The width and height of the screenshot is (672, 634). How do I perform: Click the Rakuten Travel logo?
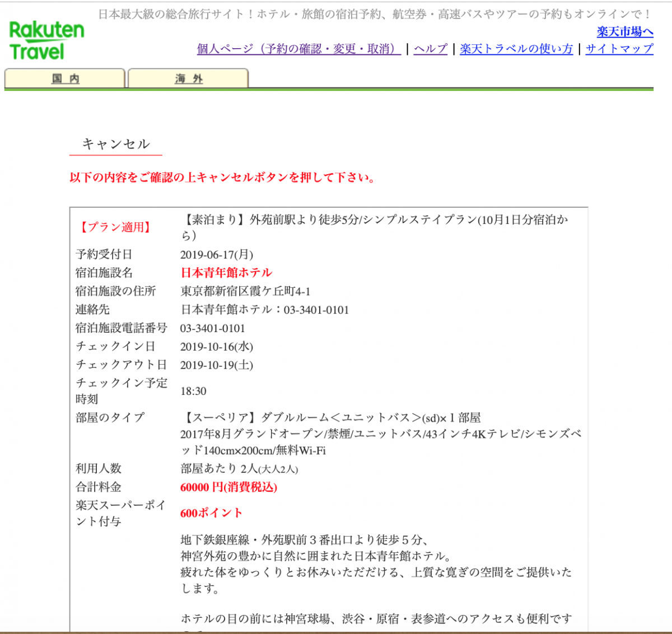pyautogui.click(x=47, y=40)
